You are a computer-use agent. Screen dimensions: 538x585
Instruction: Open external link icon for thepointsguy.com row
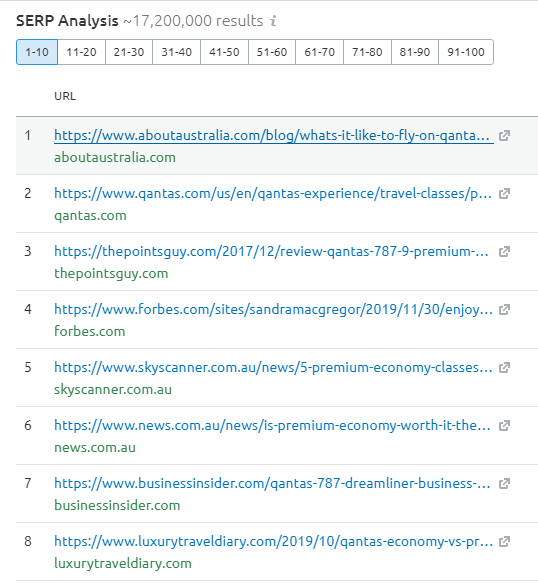click(504, 251)
